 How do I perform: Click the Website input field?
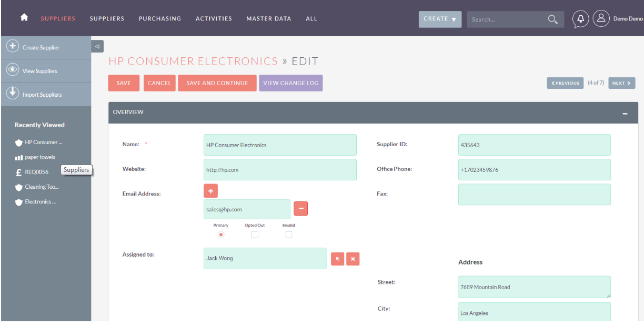[280, 170]
